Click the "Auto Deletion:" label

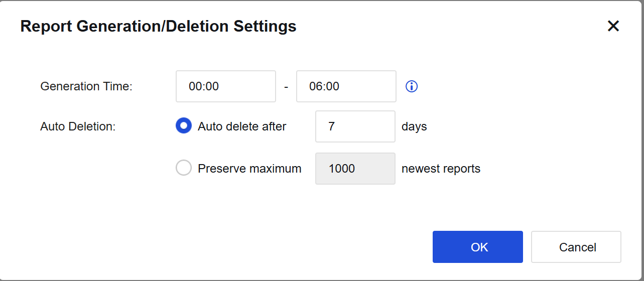(x=78, y=126)
